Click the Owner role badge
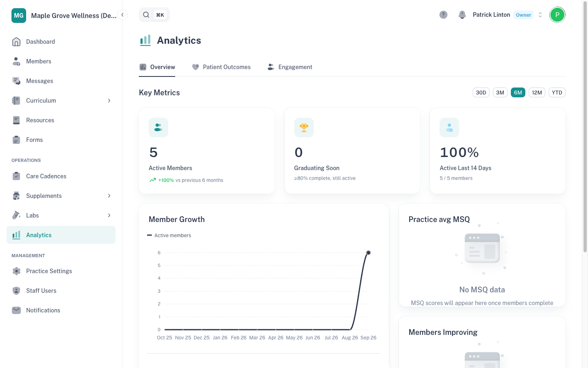 pos(523,15)
